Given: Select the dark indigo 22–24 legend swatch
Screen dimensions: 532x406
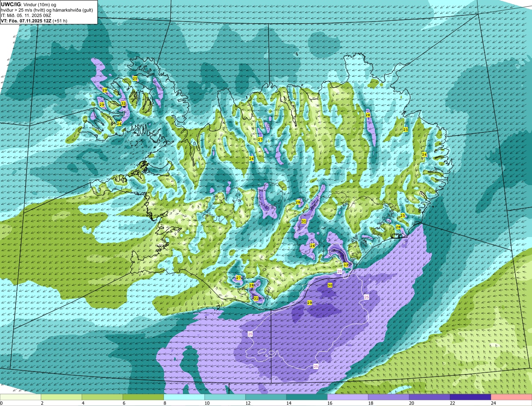Looking at the screenshot, I should coord(470,397).
